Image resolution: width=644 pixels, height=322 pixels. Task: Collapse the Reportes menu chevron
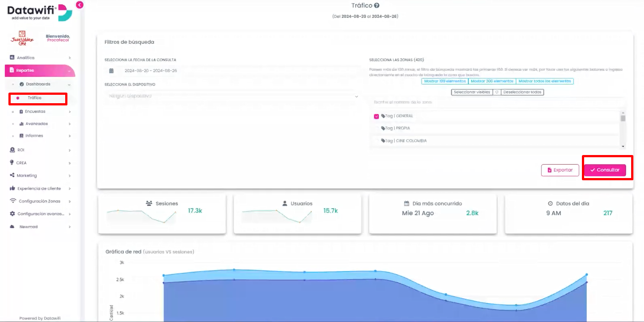pyautogui.click(x=70, y=71)
